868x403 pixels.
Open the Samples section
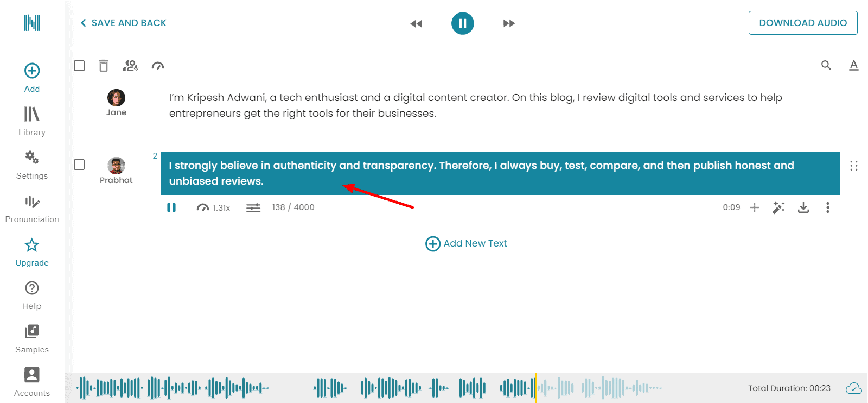[x=32, y=338]
